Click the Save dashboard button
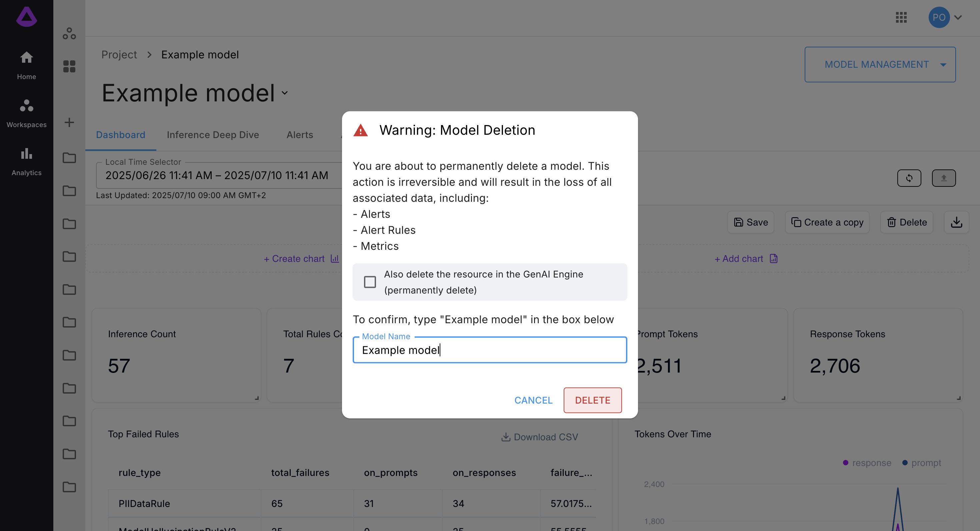 [751, 222]
